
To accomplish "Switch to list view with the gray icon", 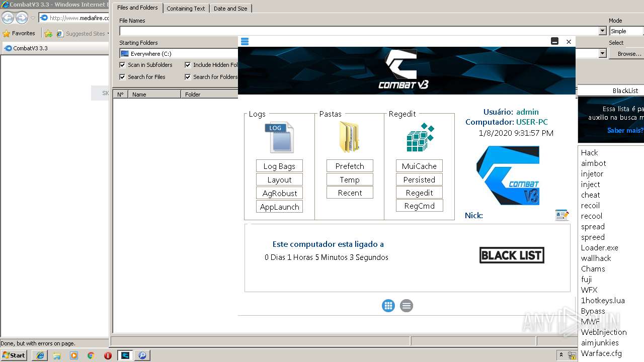I will (x=407, y=306).
